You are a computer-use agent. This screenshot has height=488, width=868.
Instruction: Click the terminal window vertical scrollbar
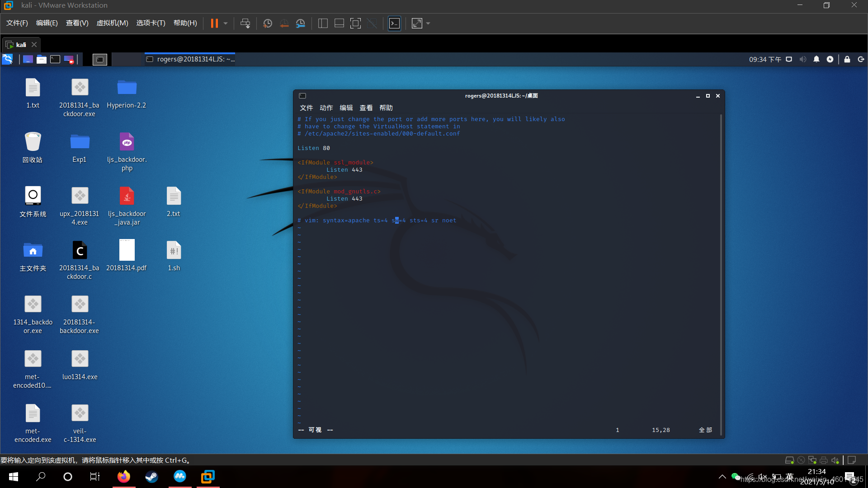pyautogui.click(x=721, y=274)
